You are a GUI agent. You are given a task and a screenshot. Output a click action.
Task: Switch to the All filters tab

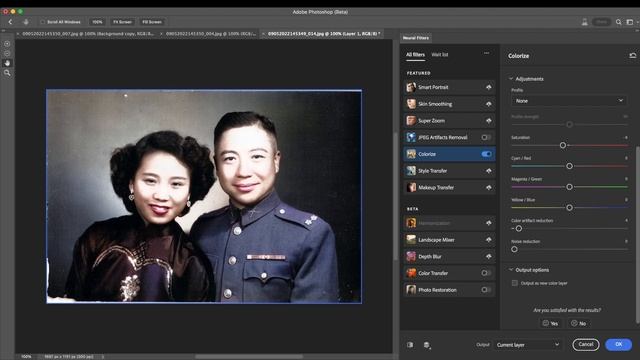[x=415, y=54]
